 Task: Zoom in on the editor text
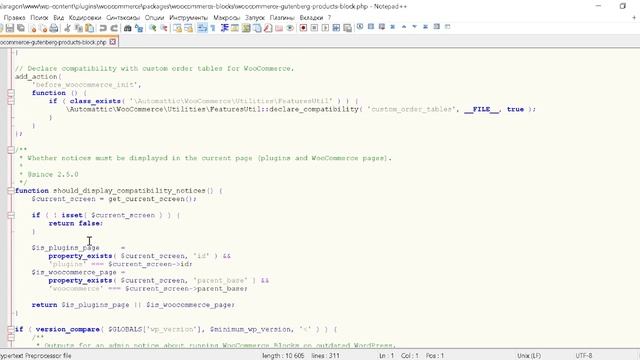pyautogui.click(x=153, y=28)
